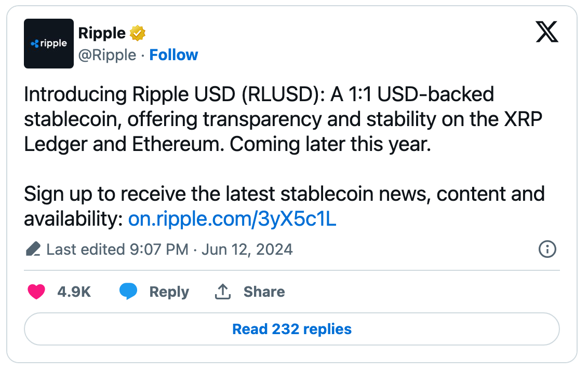
Task: Click the X logo in the corner
Action: pos(547,32)
